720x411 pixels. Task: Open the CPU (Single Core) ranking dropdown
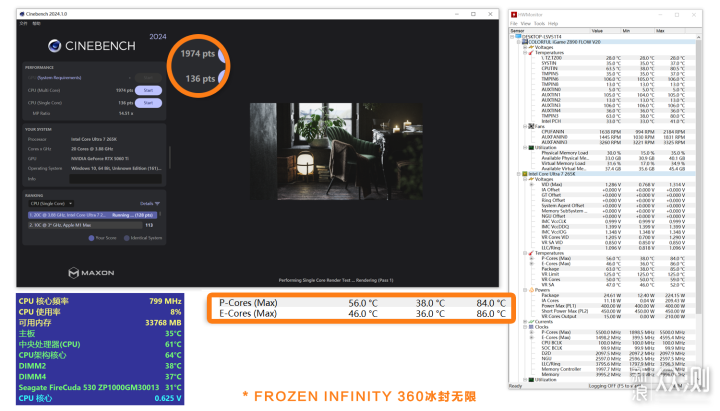51,203
